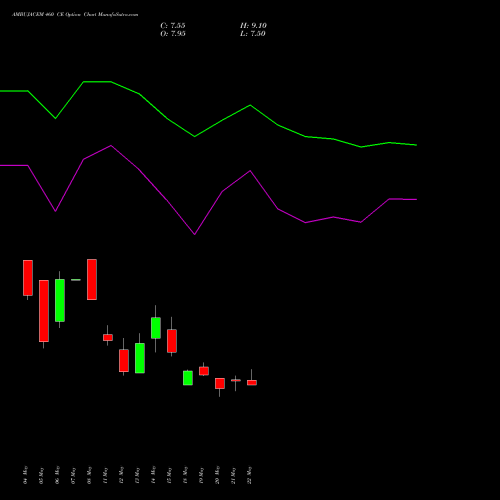Click the 04 May date label
500x500 pixels.
[26, 475]
